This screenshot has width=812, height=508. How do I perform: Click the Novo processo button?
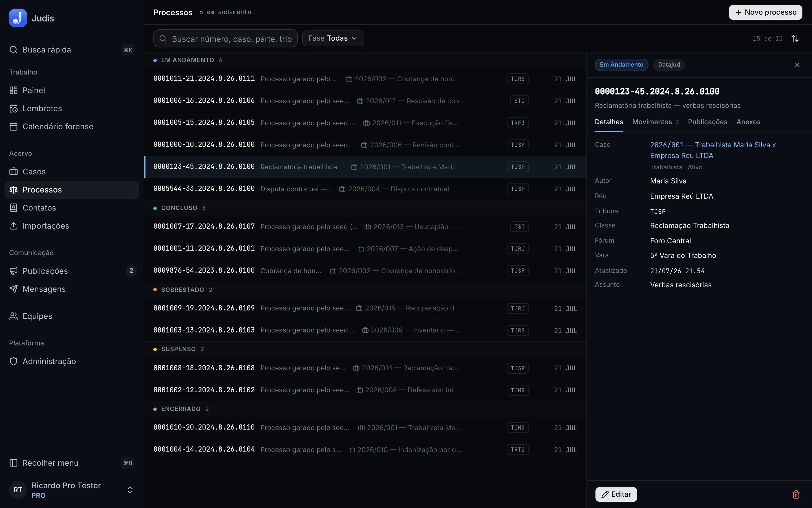pyautogui.click(x=765, y=12)
